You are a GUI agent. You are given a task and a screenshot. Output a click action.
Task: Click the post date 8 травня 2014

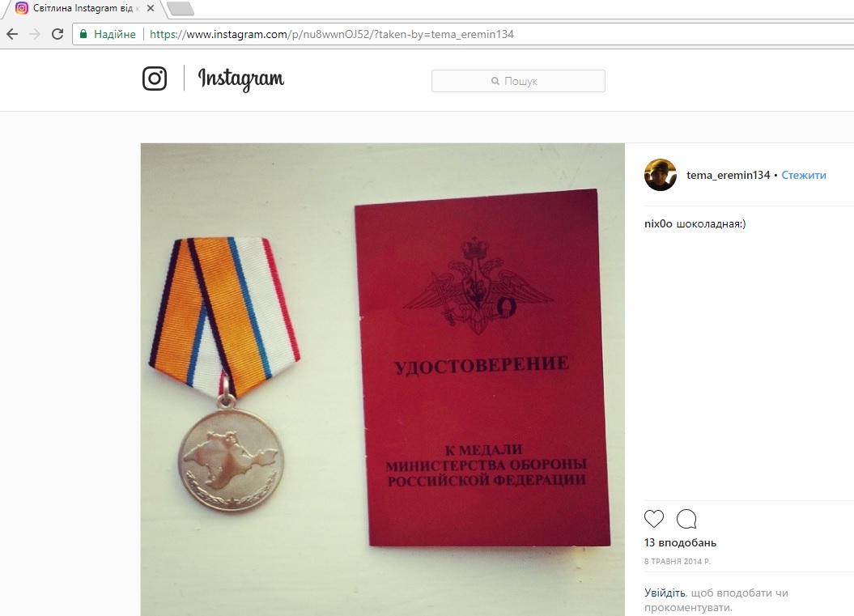[677, 562]
